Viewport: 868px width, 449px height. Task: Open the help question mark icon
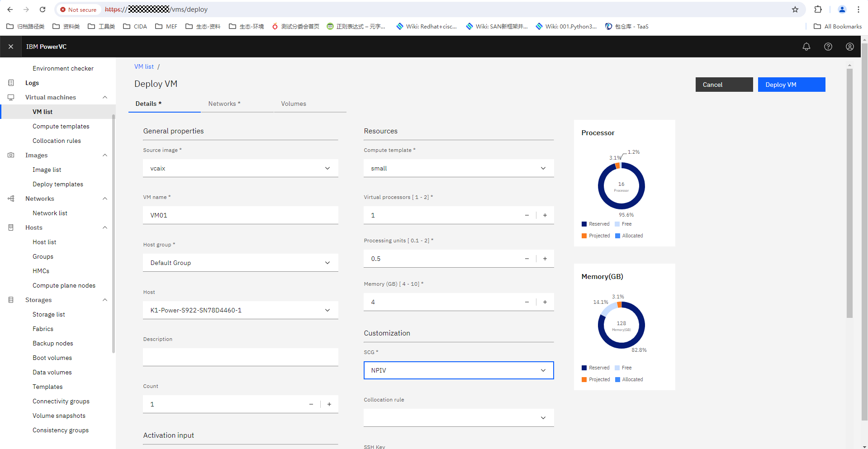[828, 47]
